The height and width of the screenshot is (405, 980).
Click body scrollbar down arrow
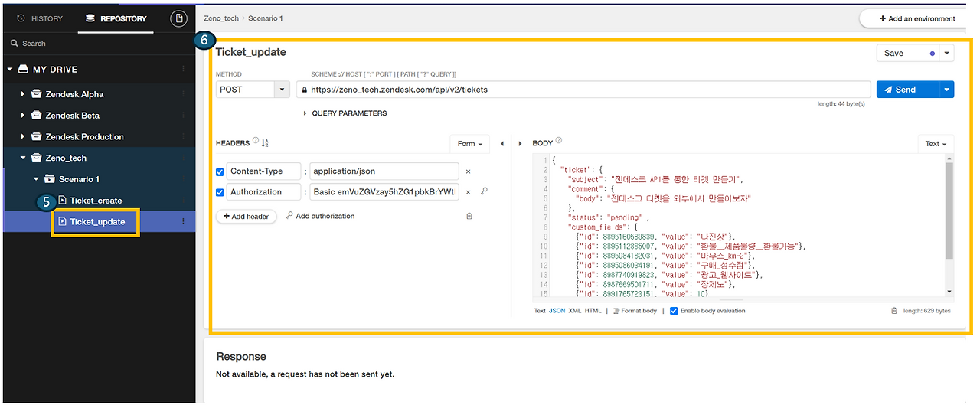[949, 292]
